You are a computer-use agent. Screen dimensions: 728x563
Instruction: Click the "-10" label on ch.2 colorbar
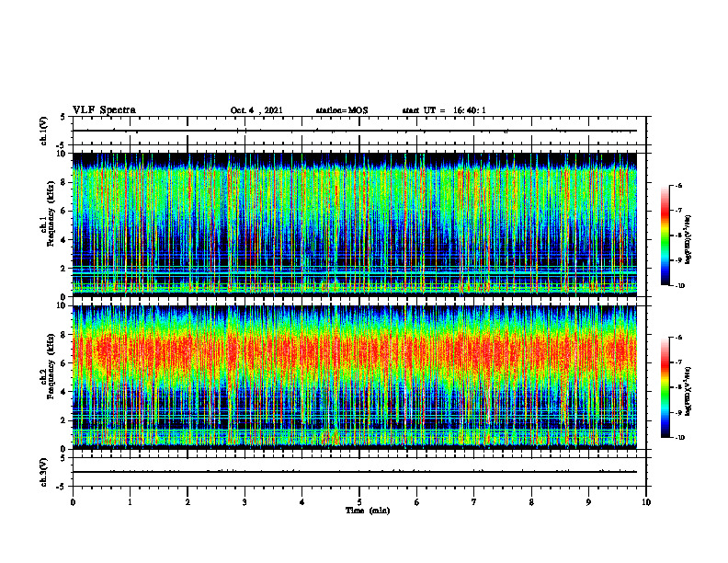679,438
